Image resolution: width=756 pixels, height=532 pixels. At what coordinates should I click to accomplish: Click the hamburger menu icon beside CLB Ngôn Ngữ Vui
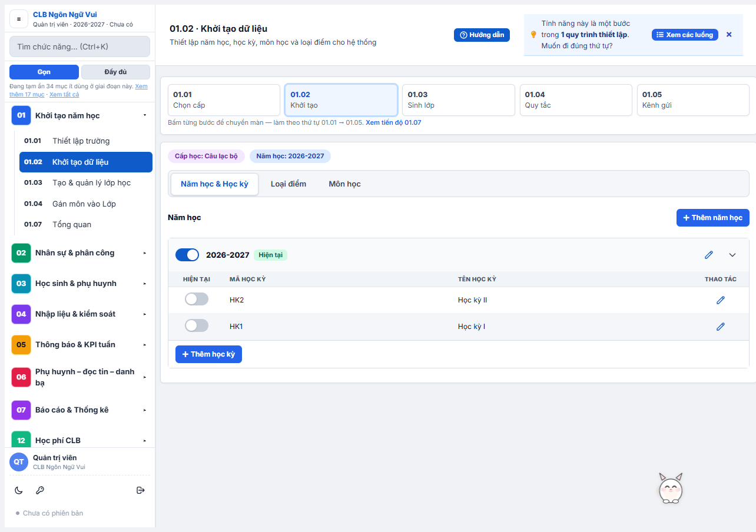[19, 19]
